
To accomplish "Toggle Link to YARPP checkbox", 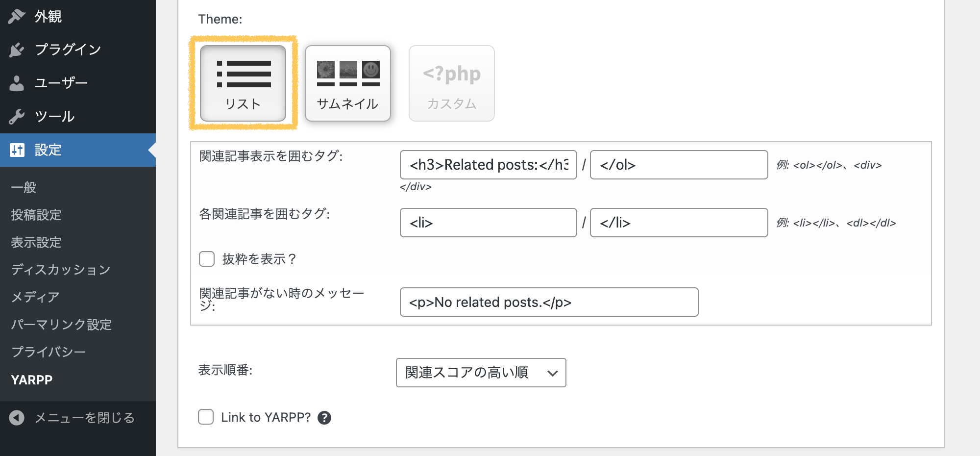I will 206,417.
